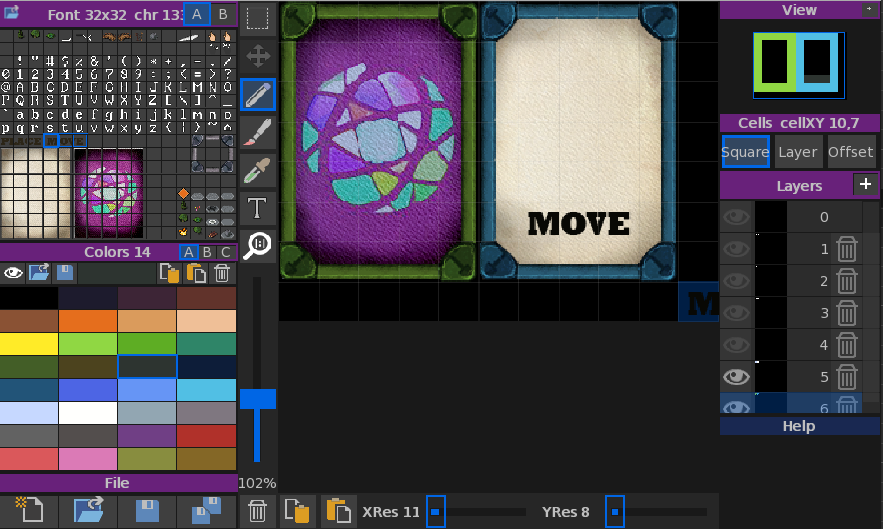
Task: Show hidden layer 1 via eye icon
Action: [x=736, y=249]
